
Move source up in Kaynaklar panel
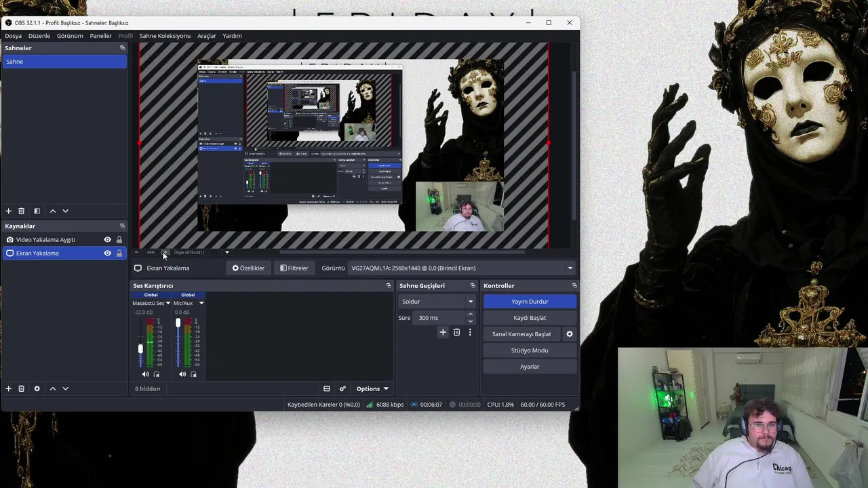[53, 389]
